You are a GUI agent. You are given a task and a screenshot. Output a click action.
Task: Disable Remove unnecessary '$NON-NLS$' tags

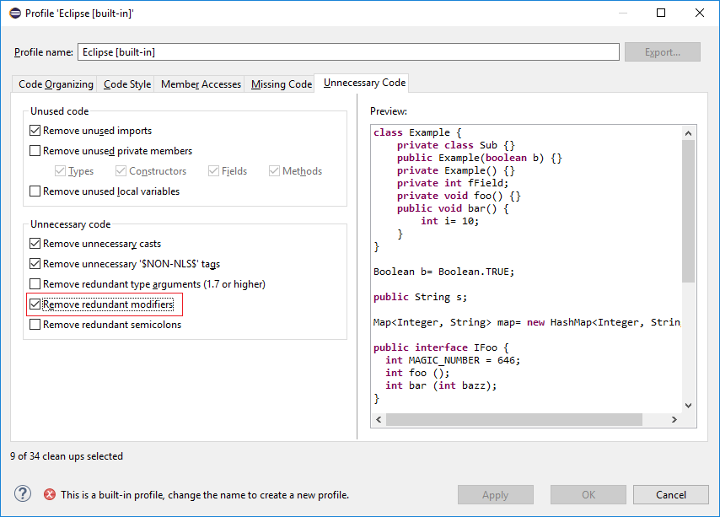coord(36,264)
